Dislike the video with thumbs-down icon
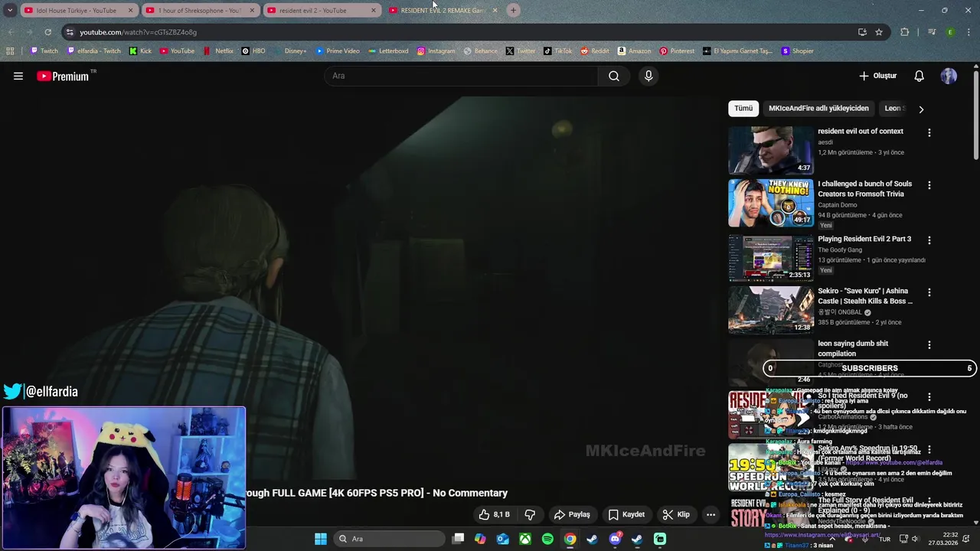Viewport: 980px width, 551px height. pos(530,514)
